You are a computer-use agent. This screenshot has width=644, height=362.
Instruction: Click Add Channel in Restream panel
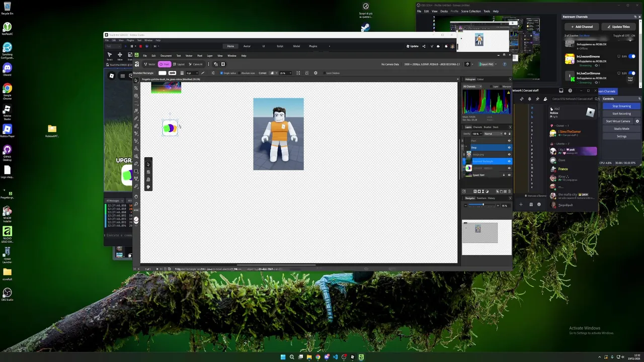[582, 27]
